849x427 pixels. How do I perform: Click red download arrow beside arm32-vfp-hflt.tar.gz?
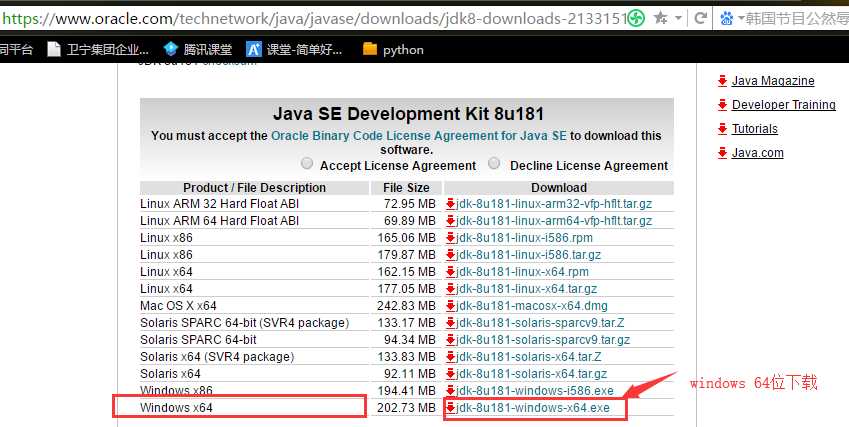pos(450,204)
